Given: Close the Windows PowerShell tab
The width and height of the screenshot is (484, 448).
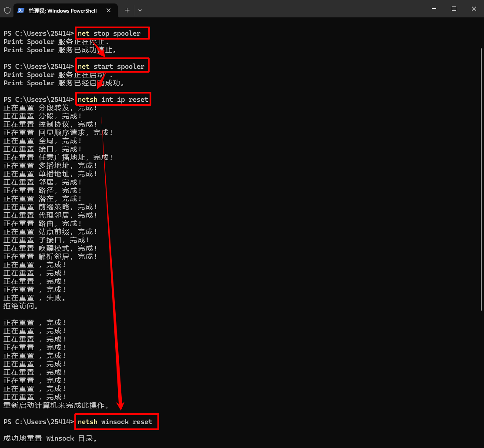Looking at the screenshot, I should tap(109, 10).
